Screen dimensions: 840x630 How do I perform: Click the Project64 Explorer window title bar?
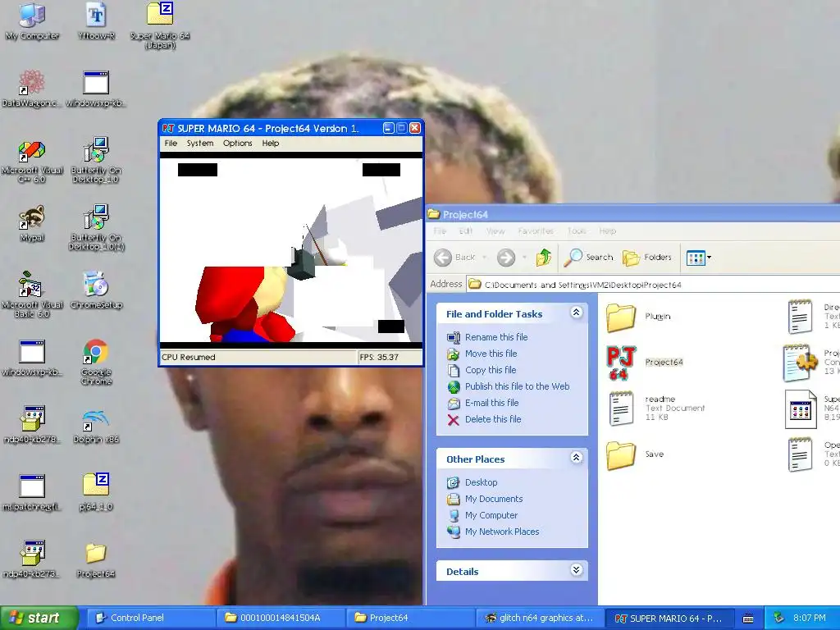(632, 214)
